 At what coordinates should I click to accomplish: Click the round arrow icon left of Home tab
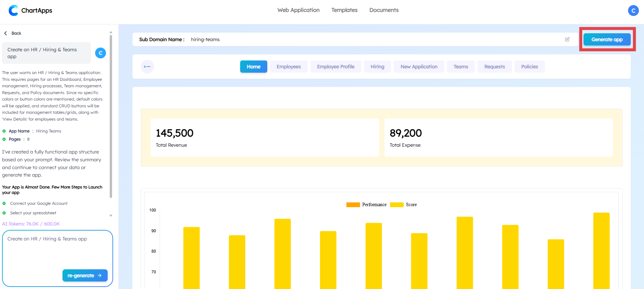pyautogui.click(x=147, y=67)
